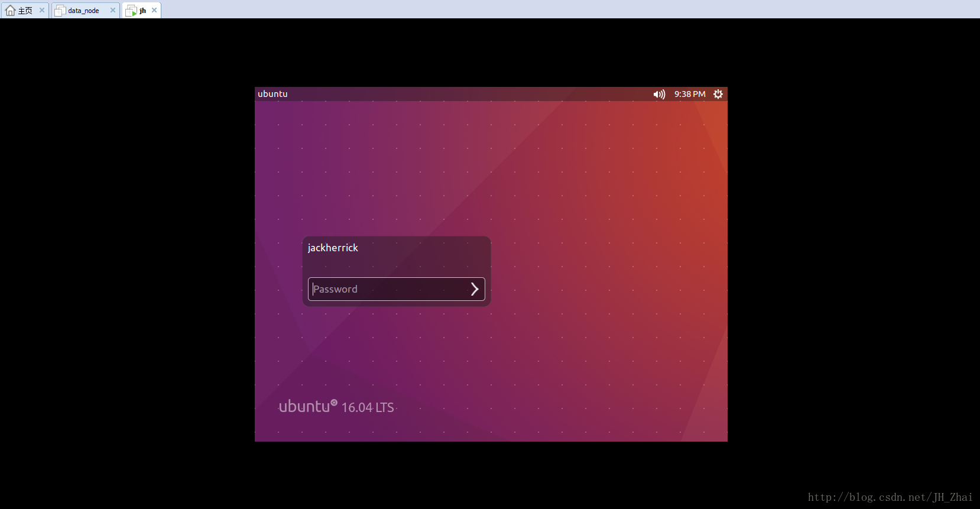Image resolution: width=980 pixels, height=509 pixels.
Task: Close the 主页 tab
Action: point(42,10)
